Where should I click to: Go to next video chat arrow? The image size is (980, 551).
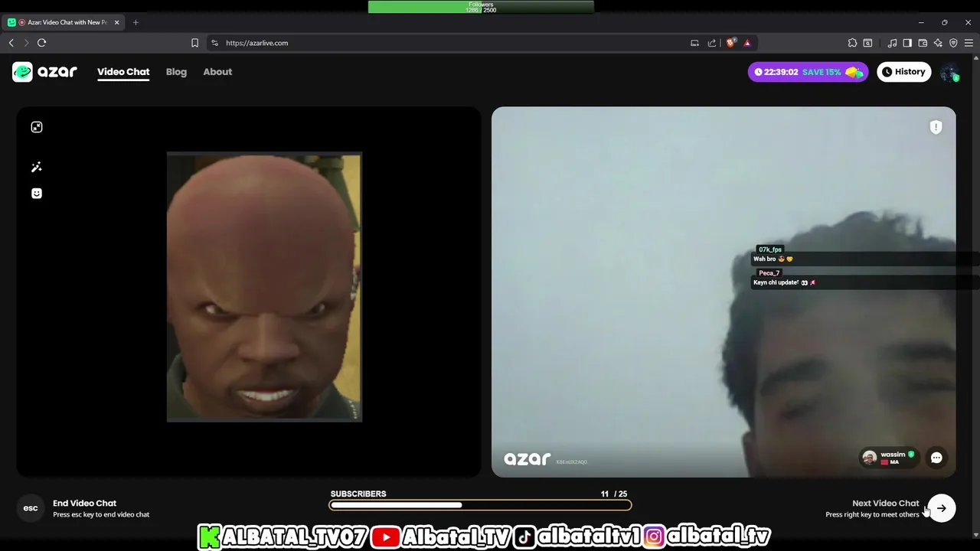(x=942, y=508)
